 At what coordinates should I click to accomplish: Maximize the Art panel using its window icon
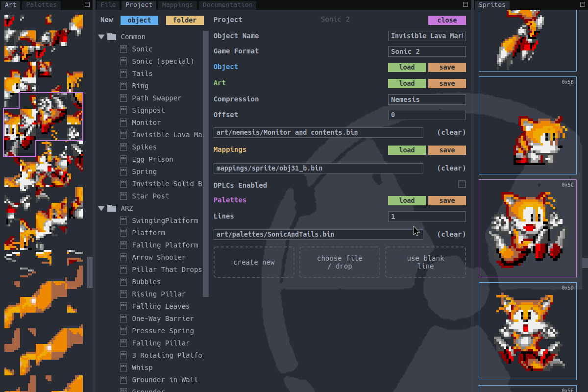(87, 5)
